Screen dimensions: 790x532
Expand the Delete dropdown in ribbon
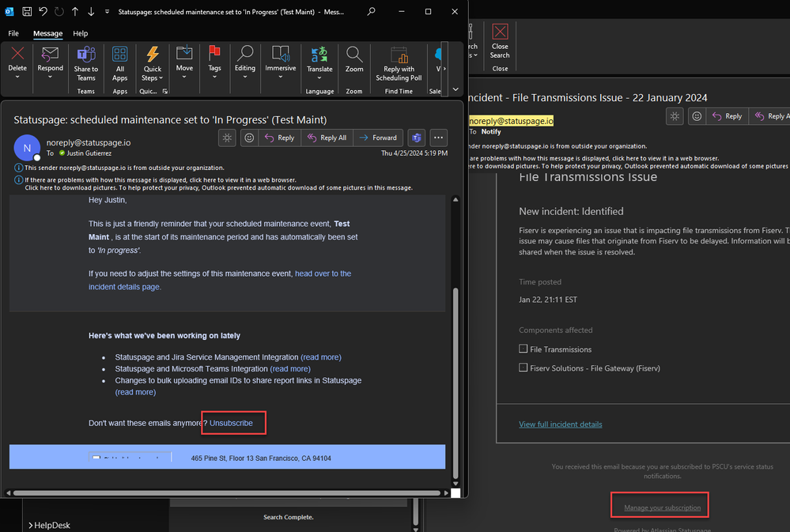tap(17, 77)
